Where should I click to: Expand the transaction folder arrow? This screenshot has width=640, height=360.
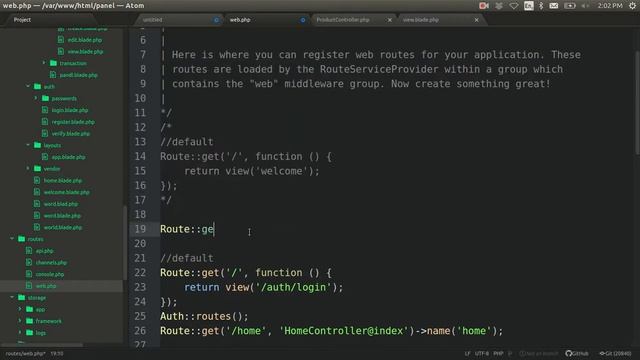click(44, 63)
